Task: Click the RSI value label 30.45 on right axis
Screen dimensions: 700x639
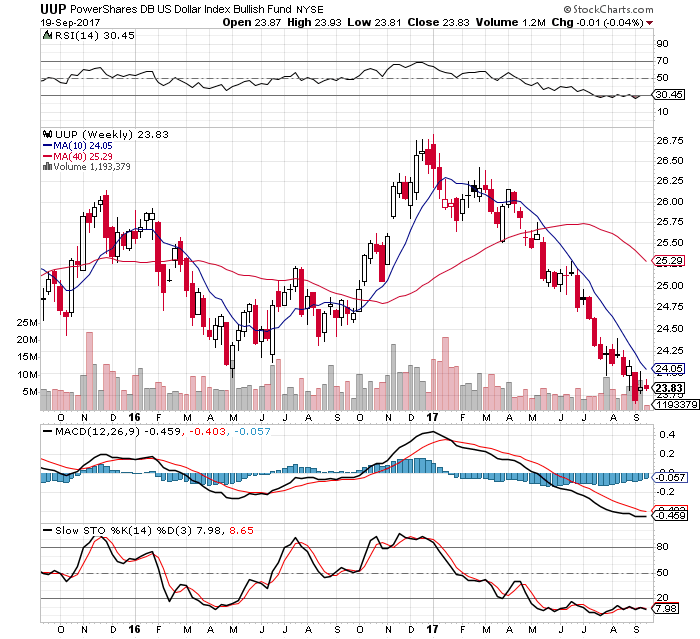Action: pyautogui.click(x=668, y=95)
